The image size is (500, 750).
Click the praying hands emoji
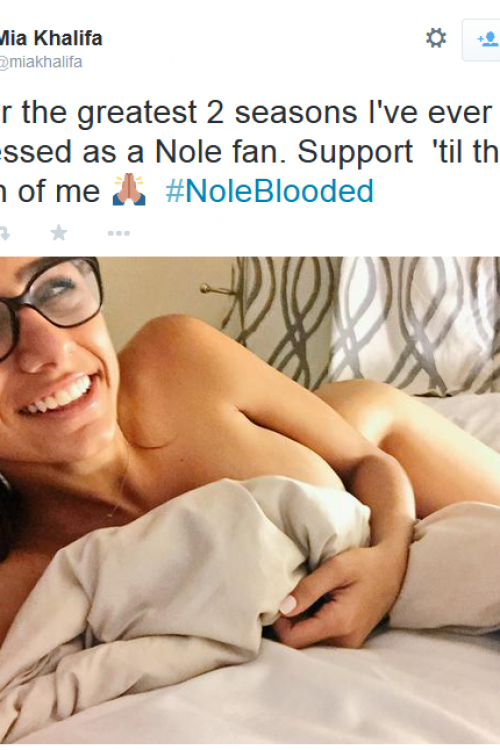point(129,190)
